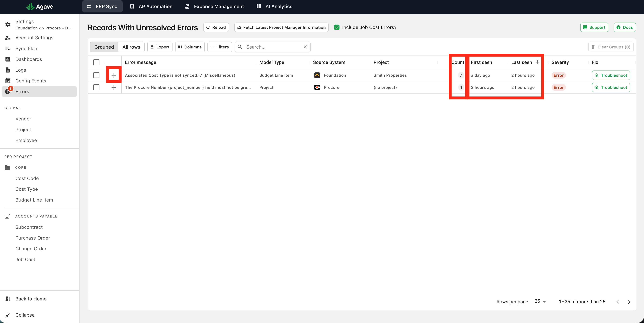Sort by the Count column header
The height and width of the screenshot is (323, 644).
458,62
